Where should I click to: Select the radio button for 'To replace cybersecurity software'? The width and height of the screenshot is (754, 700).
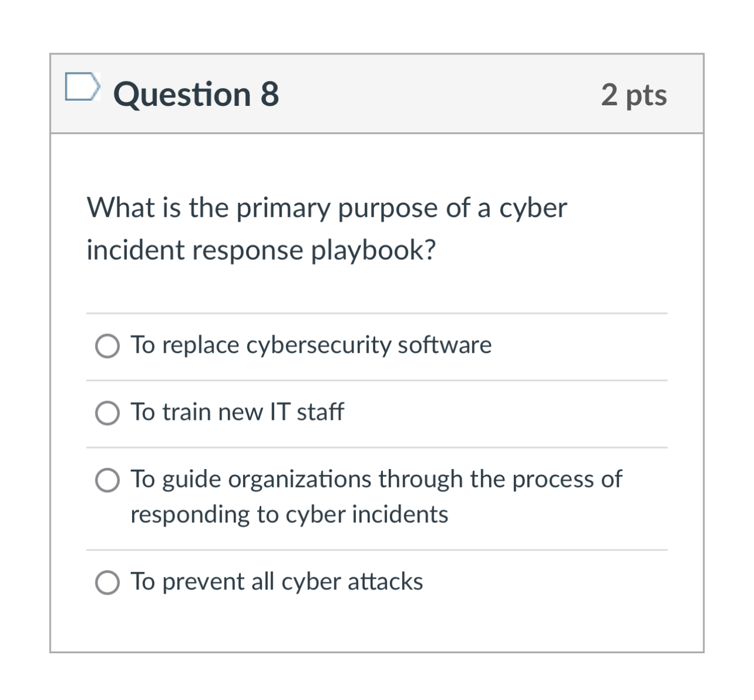coord(107,346)
